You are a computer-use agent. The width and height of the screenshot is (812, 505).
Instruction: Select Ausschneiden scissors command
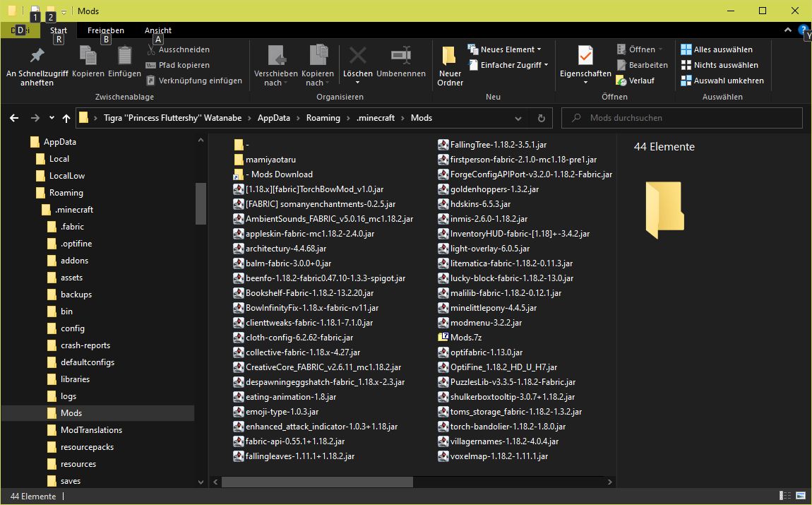[x=178, y=49]
